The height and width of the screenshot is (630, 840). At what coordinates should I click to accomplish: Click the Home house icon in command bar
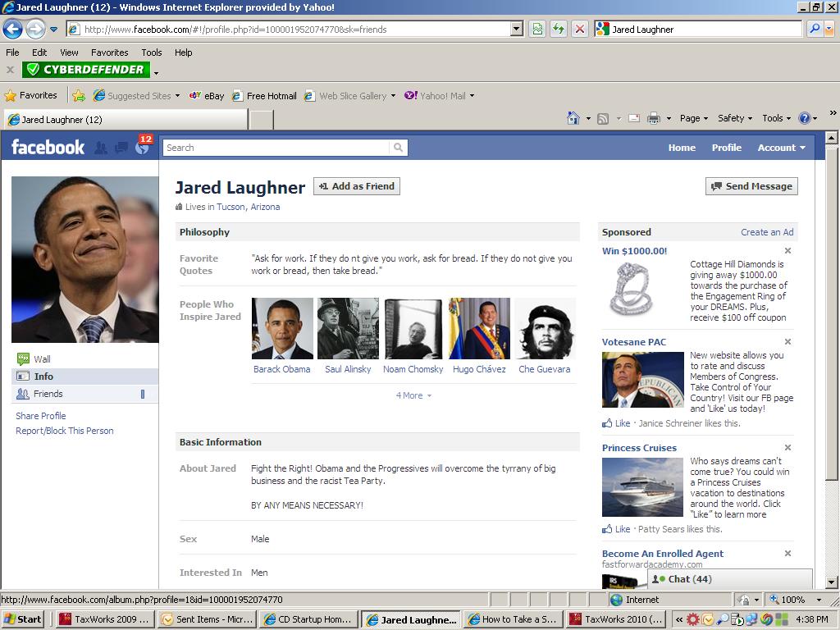tap(573, 118)
